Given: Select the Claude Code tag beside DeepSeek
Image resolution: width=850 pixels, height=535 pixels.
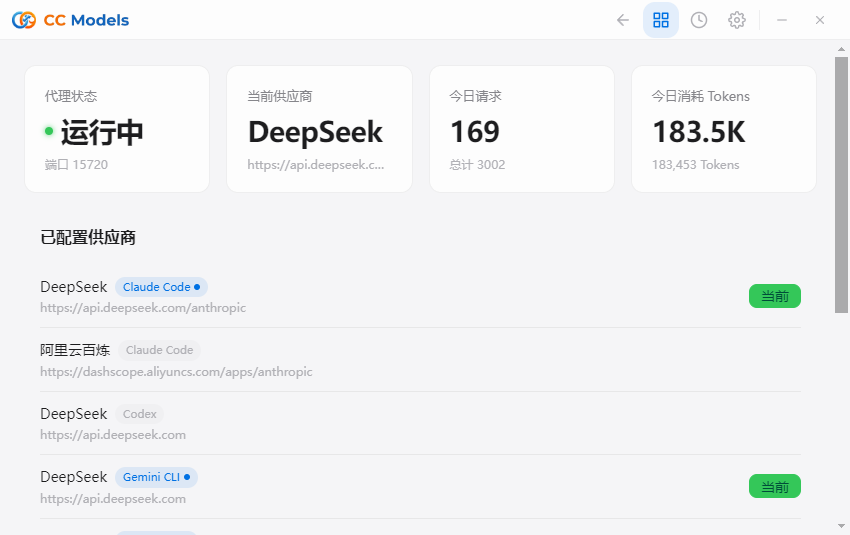Looking at the screenshot, I should coord(161,287).
